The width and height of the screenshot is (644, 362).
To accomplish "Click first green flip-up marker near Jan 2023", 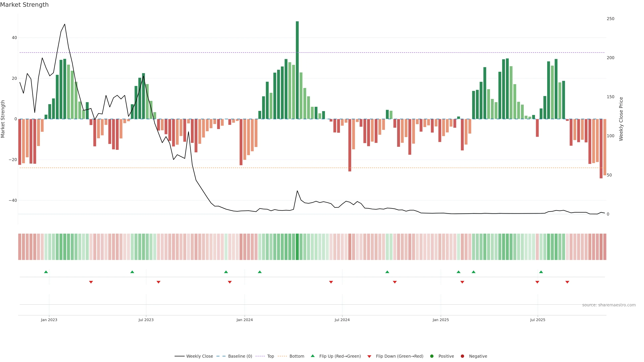I will click(x=46, y=272).
